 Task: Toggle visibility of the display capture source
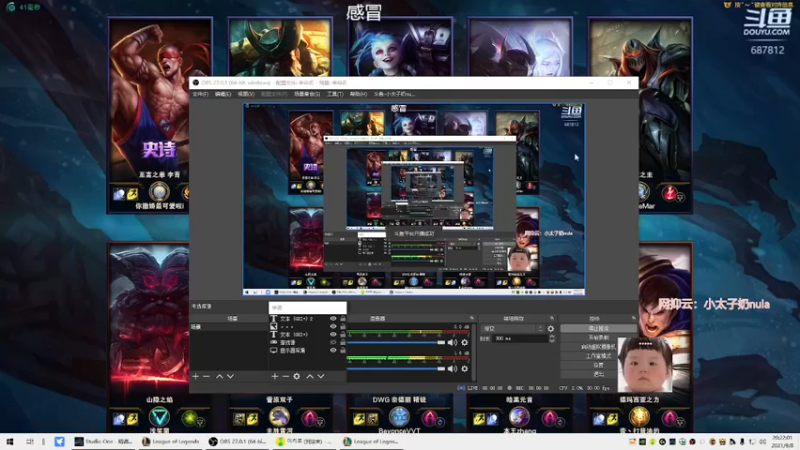(333, 351)
